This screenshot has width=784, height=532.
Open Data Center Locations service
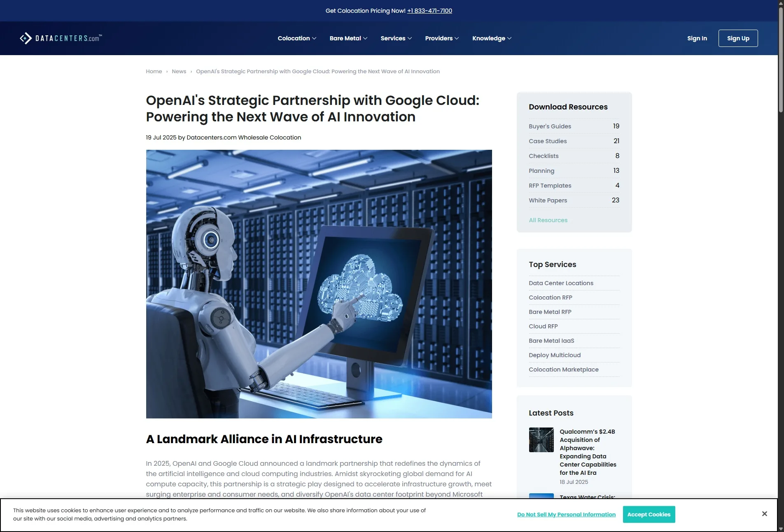pyautogui.click(x=561, y=283)
